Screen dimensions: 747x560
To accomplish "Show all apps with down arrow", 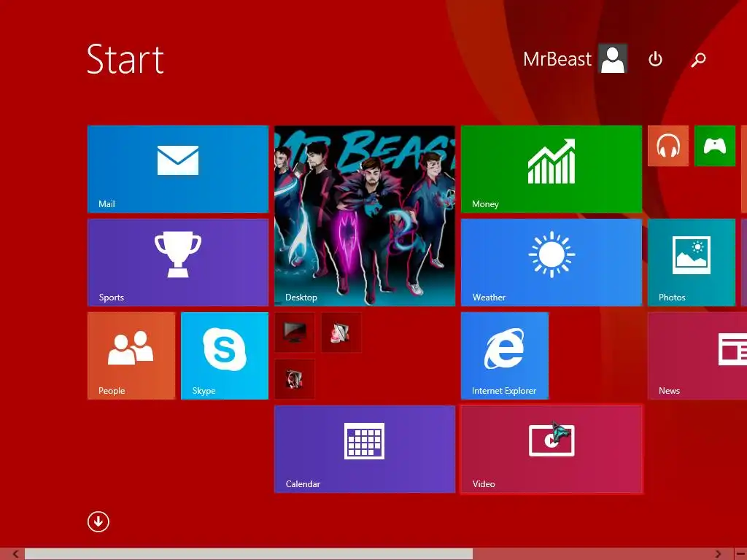I will [x=98, y=521].
